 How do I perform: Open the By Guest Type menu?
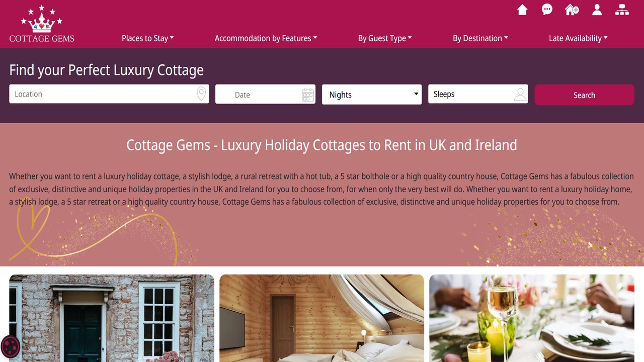coord(385,38)
